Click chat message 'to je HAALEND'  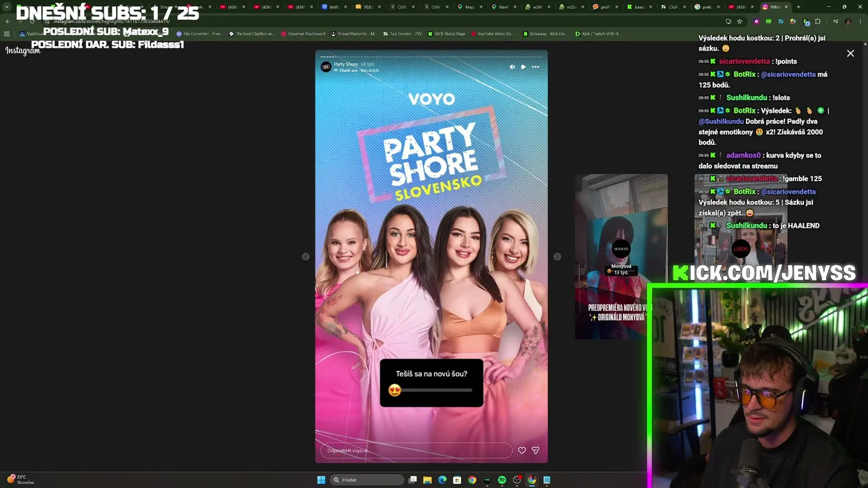[x=796, y=226]
